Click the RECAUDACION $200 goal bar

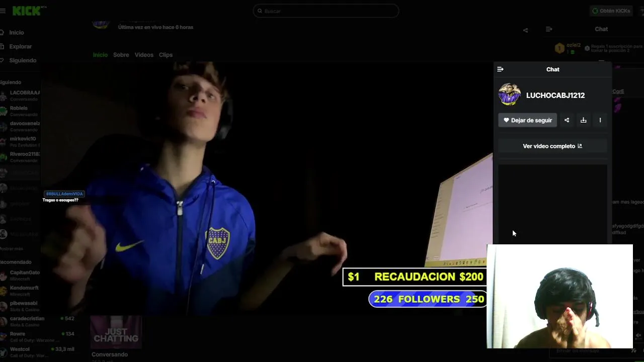click(x=416, y=277)
